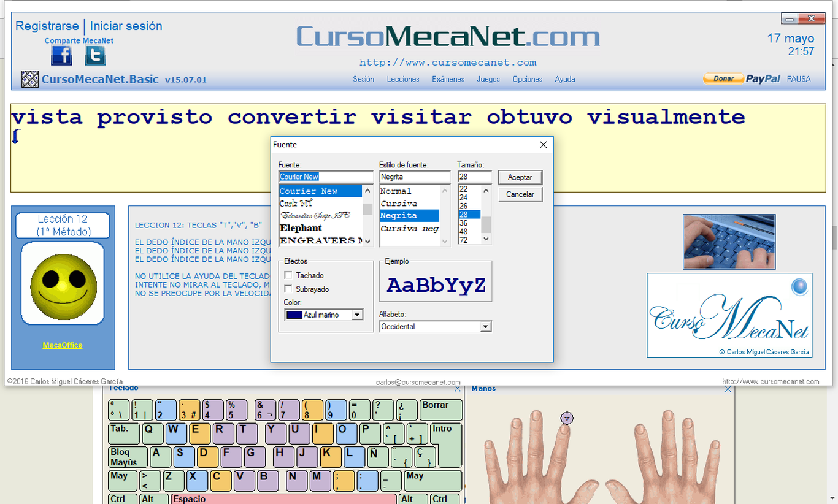Viewport: 838px width, 504px height.
Task: Click the Tamaño input field
Action: (x=475, y=177)
